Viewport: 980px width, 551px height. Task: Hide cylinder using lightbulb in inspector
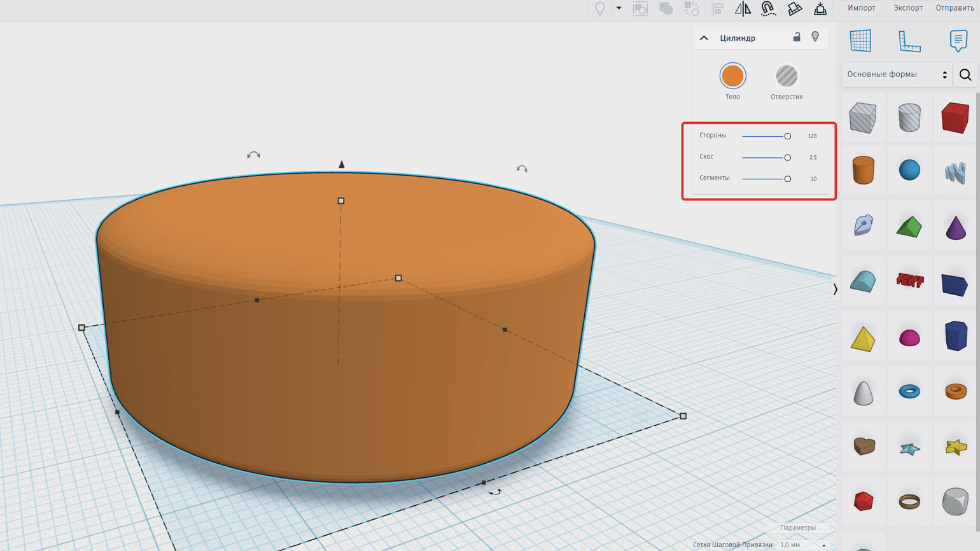pos(815,37)
